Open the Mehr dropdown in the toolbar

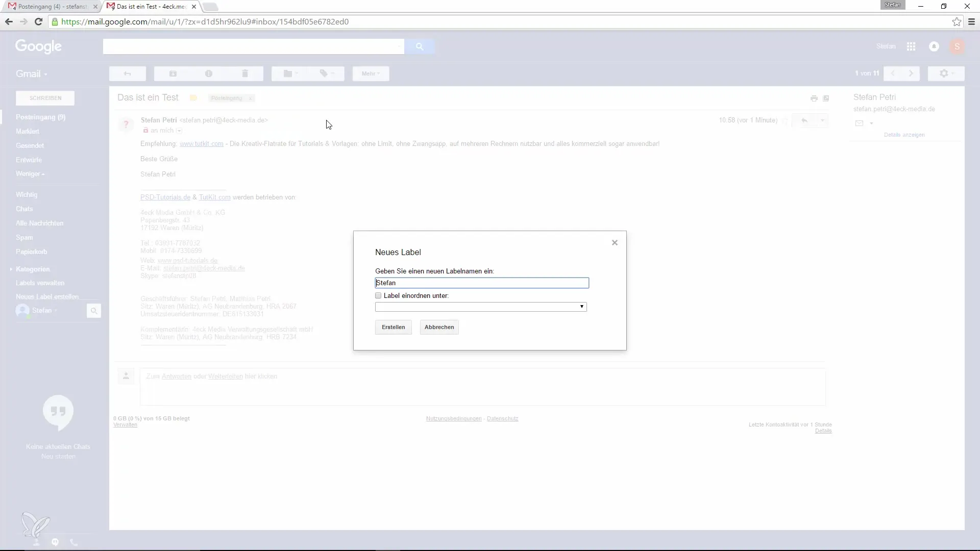click(371, 73)
